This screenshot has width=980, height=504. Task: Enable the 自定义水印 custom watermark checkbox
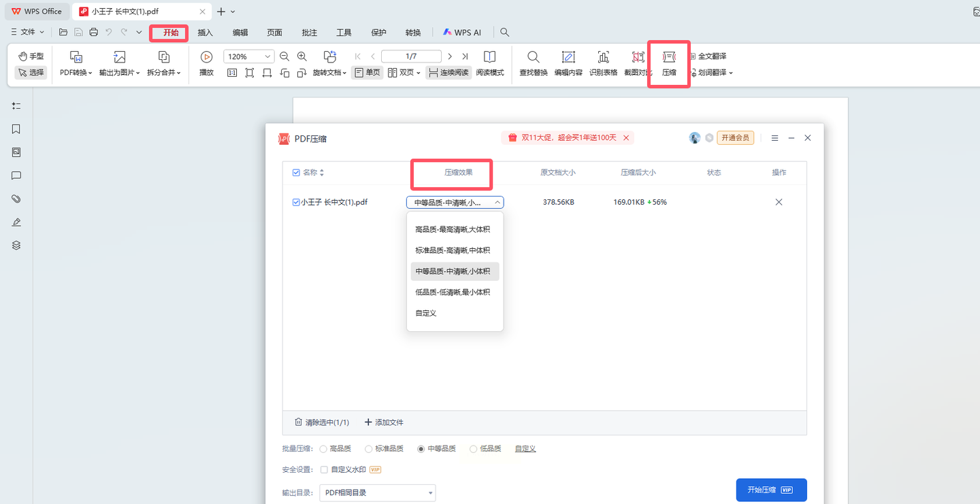point(324,469)
